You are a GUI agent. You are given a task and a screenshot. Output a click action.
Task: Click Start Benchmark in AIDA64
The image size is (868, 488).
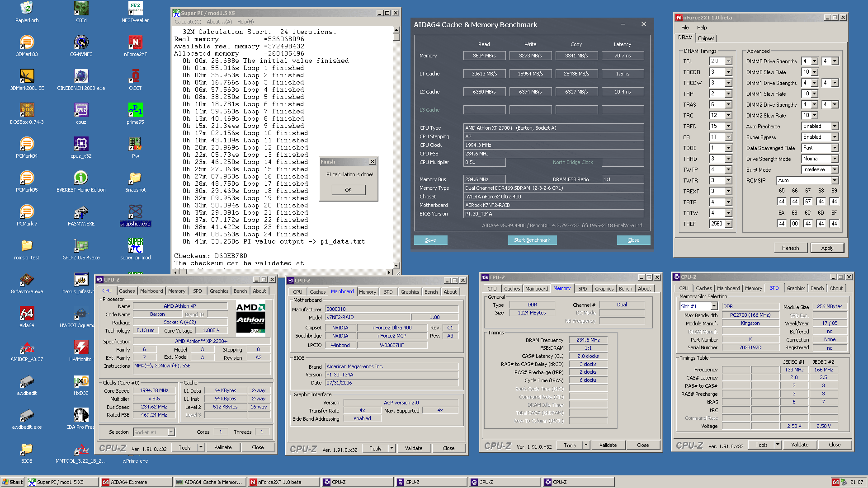tap(532, 240)
